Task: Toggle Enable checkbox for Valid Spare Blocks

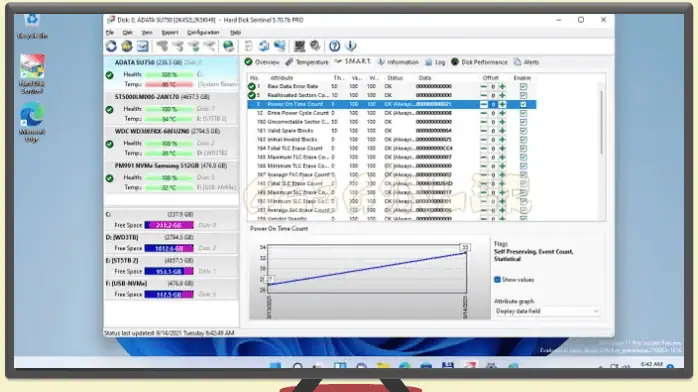Action: click(523, 131)
